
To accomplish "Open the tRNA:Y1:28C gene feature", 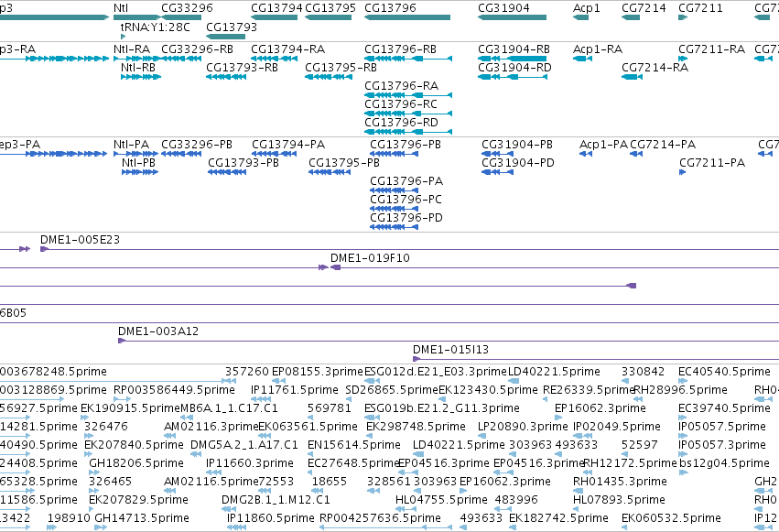I will (124, 37).
